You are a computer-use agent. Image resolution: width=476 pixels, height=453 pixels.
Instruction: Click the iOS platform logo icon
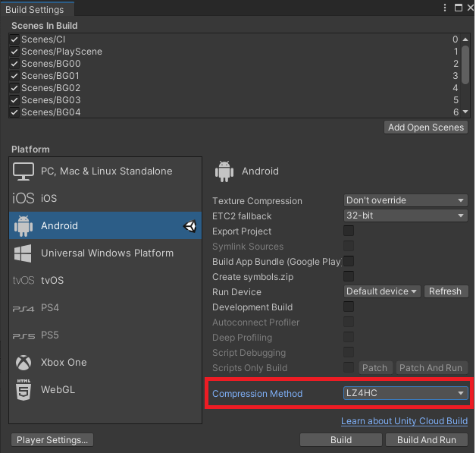pyautogui.click(x=23, y=198)
